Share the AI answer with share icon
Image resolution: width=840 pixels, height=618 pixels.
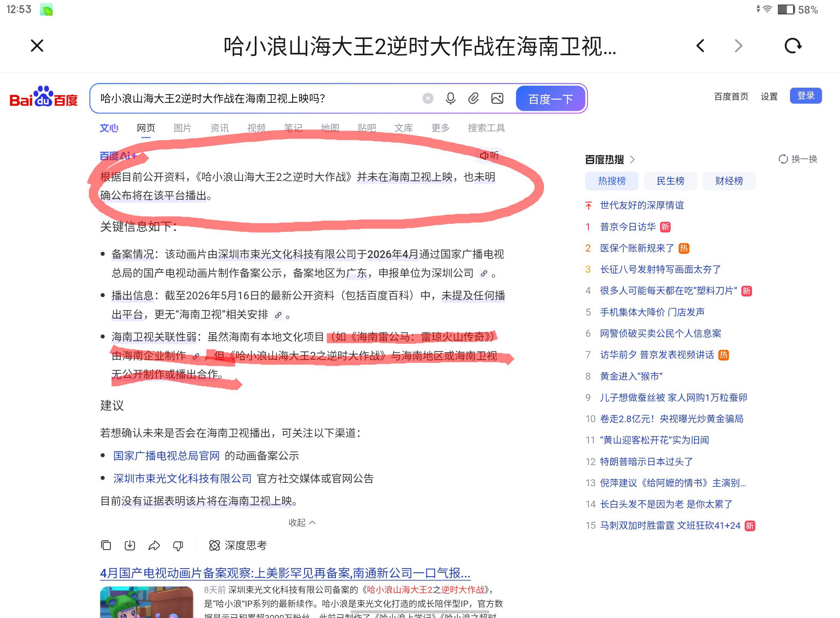click(x=154, y=545)
